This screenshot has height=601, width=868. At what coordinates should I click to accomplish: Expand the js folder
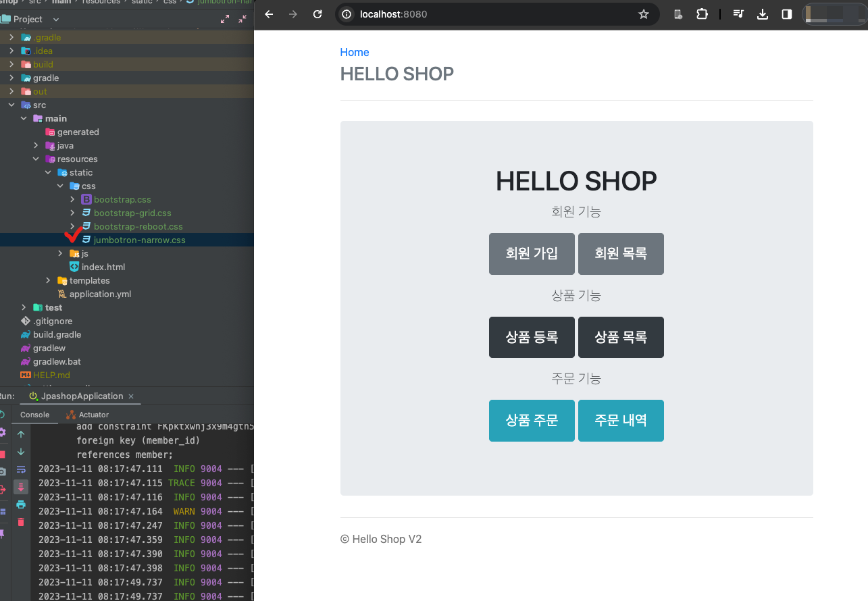[60, 253]
